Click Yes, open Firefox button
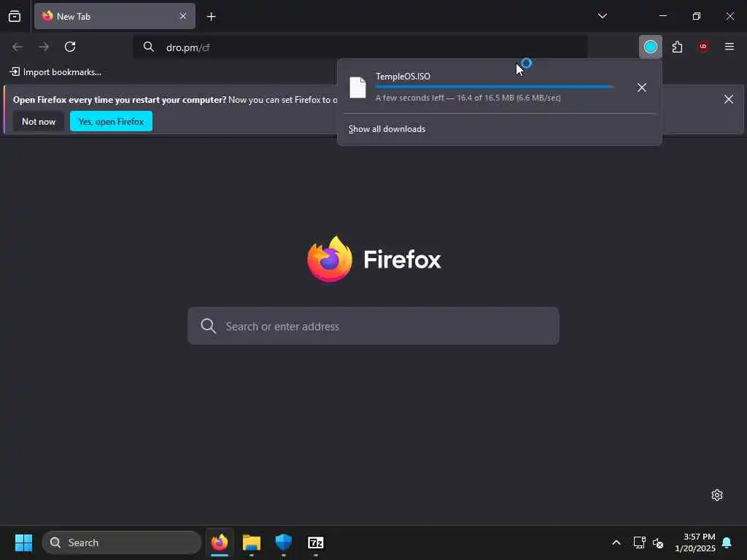This screenshot has height=560, width=747. [111, 122]
